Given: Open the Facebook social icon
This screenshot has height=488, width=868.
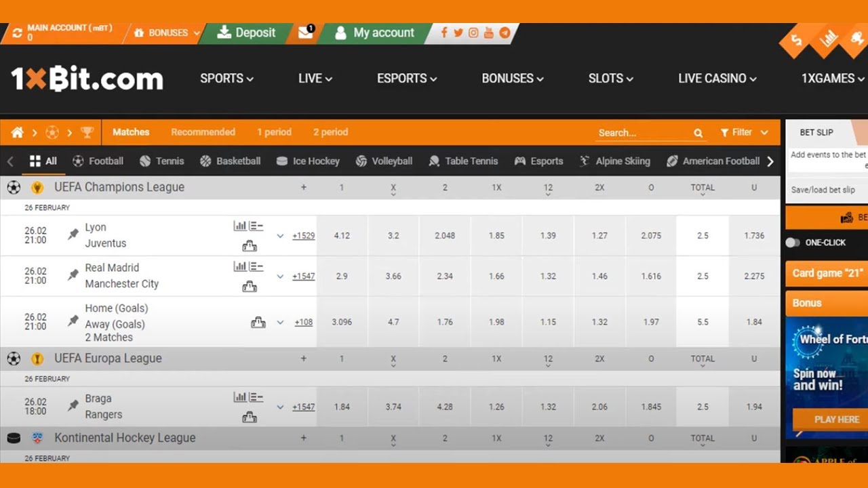Looking at the screenshot, I should pyautogui.click(x=444, y=33).
